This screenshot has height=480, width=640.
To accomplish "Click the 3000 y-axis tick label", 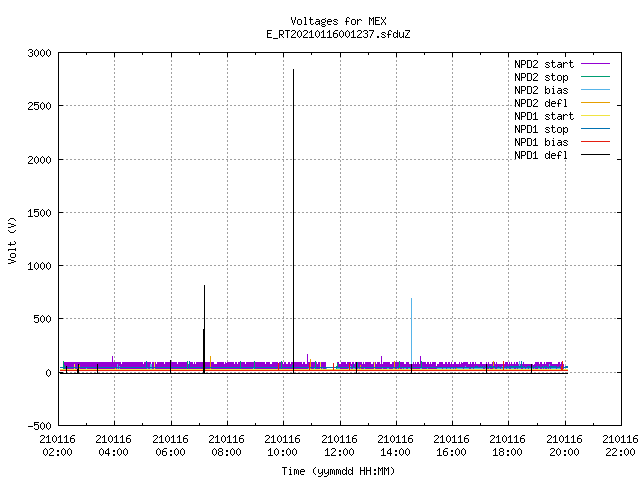I will coord(40,53).
